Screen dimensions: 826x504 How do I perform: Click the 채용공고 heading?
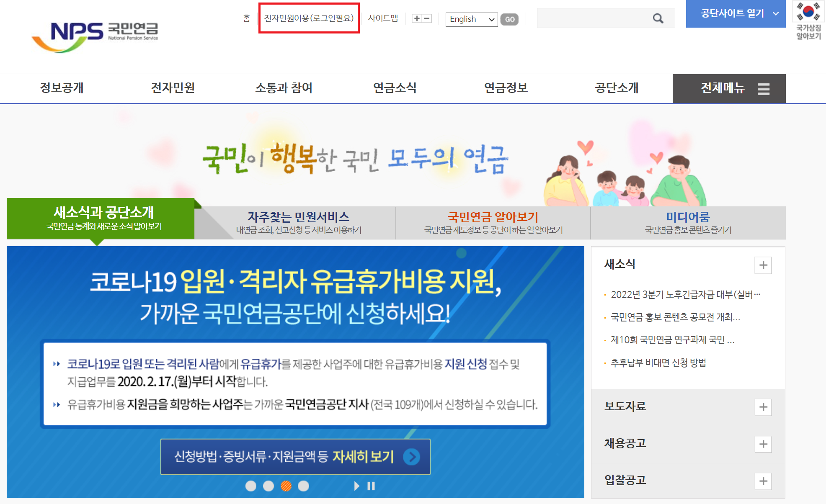click(625, 443)
